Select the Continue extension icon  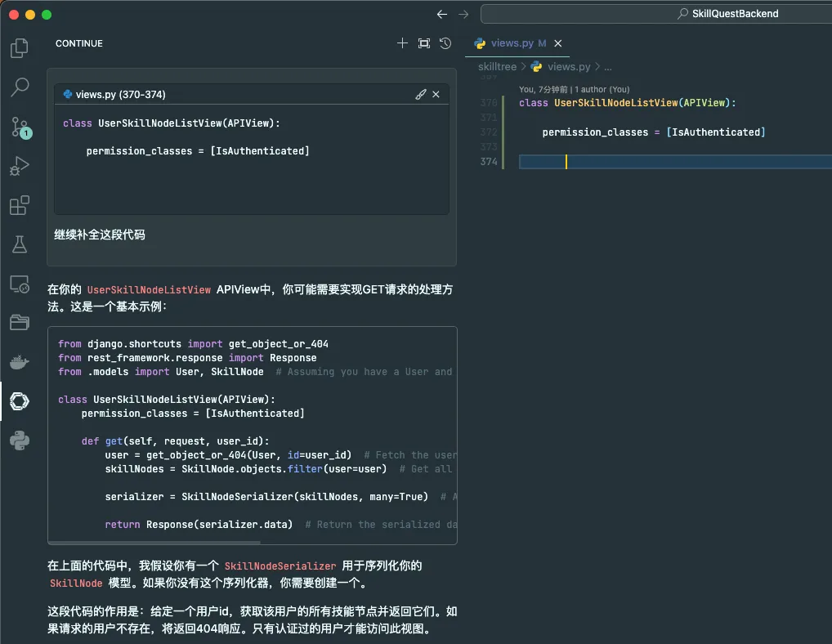click(20, 401)
